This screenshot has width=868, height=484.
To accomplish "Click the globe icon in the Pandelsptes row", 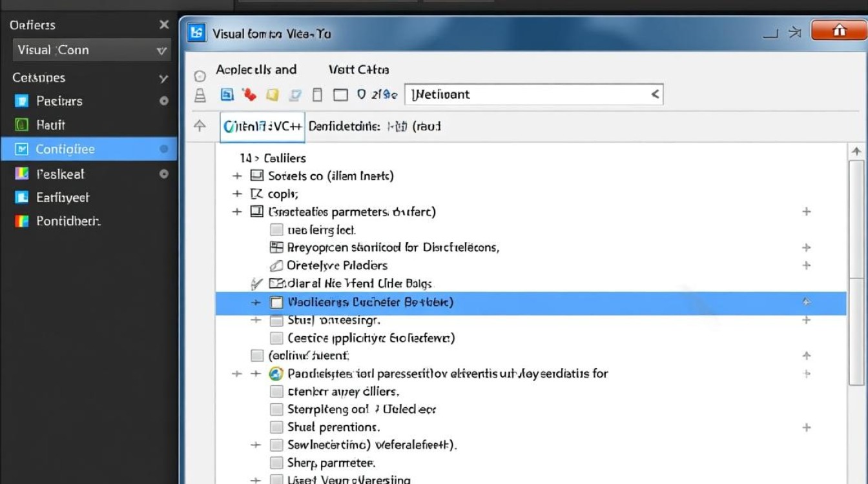I will 276,373.
